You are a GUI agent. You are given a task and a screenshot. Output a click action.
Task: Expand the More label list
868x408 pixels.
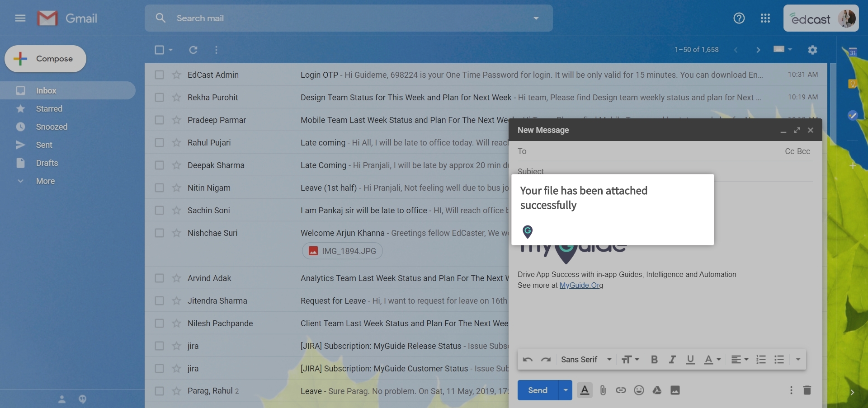(x=45, y=181)
